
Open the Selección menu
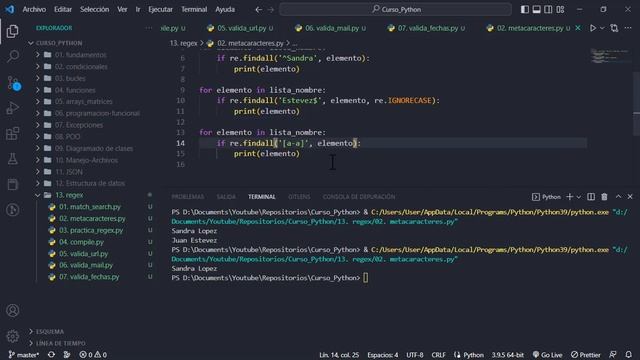tap(94, 9)
